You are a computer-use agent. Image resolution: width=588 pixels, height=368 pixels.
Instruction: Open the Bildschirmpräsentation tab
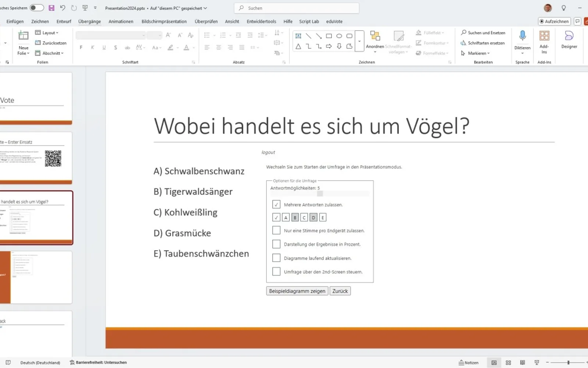pos(164,21)
